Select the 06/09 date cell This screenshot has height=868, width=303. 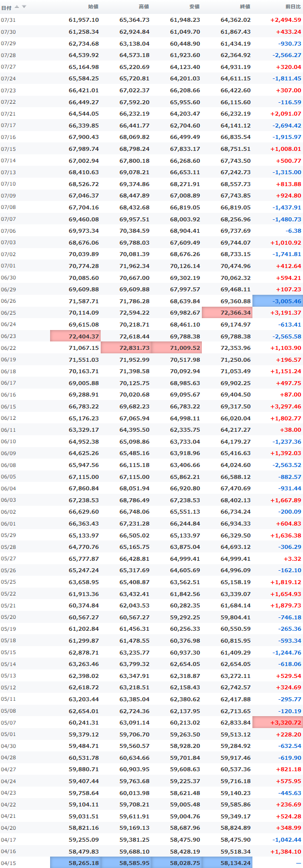click(x=8, y=453)
